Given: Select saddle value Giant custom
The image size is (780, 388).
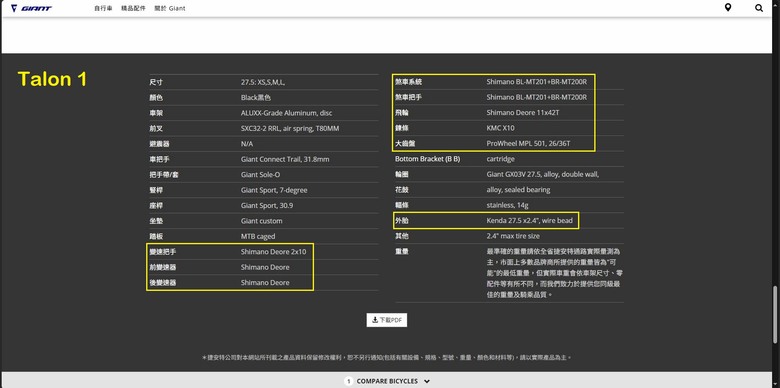Looking at the screenshot, I should click(x=262, y=221).
